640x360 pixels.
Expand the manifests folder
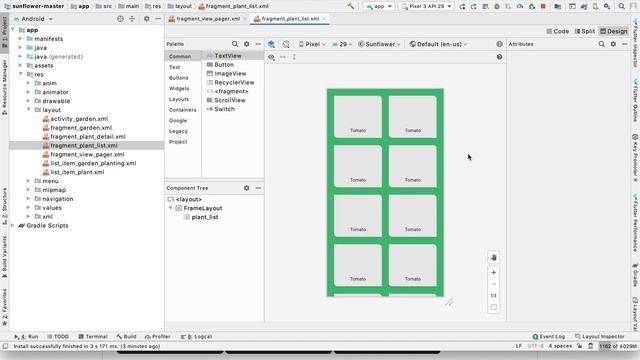click(20, 39)
